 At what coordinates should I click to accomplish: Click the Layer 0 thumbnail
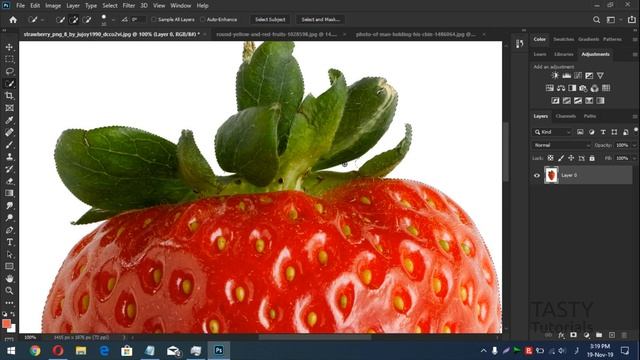(551, 176)
